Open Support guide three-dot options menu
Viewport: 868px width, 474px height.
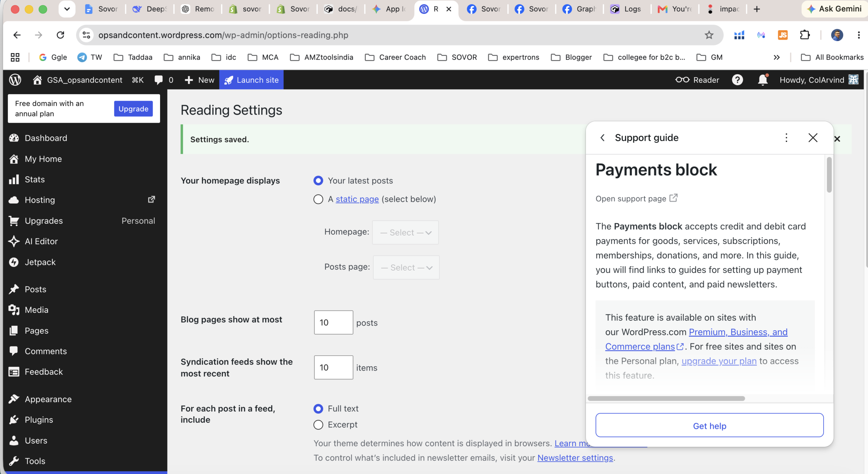(786, 138)
